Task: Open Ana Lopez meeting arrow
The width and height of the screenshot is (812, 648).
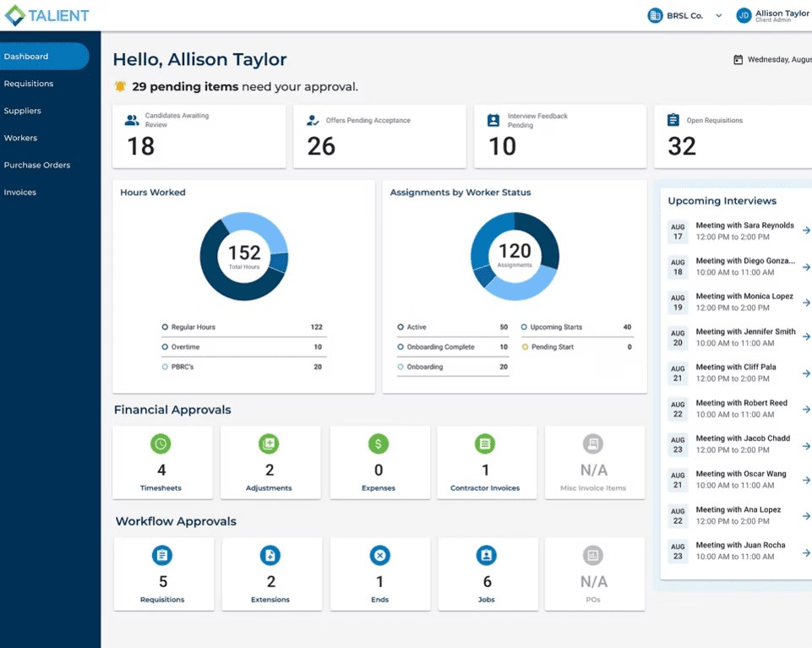Action: coord(806,516)
